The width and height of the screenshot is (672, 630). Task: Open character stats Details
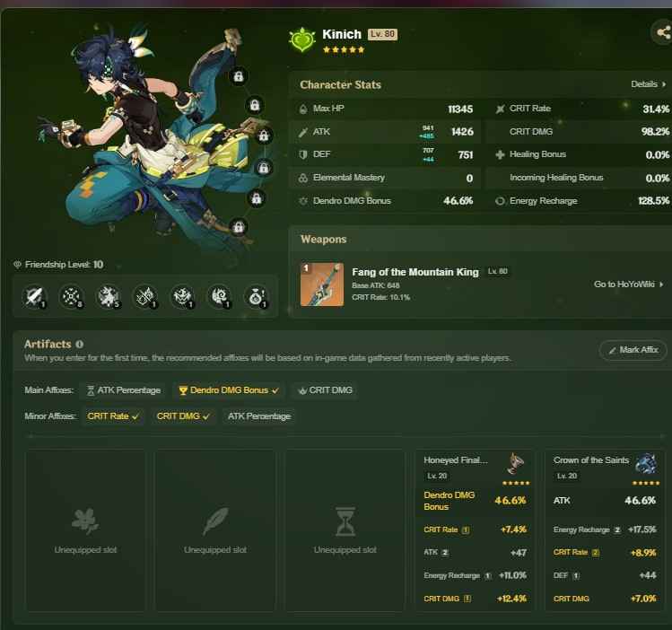pos(648,84)
